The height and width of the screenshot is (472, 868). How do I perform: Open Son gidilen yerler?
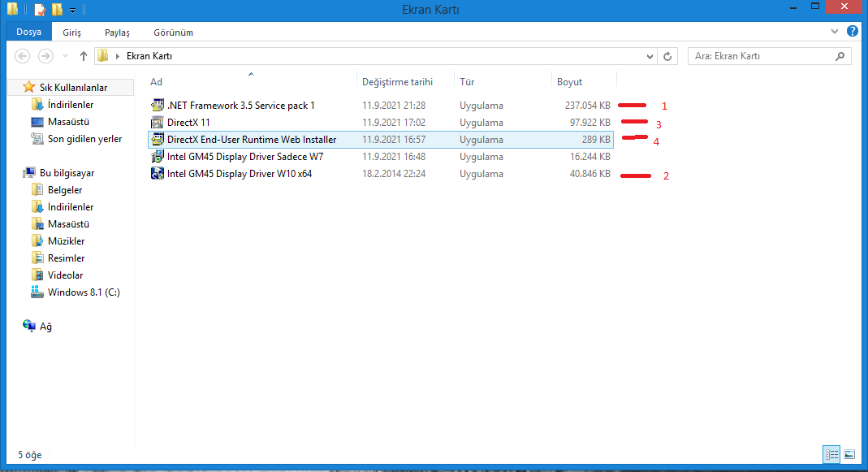tap(84, 139)
